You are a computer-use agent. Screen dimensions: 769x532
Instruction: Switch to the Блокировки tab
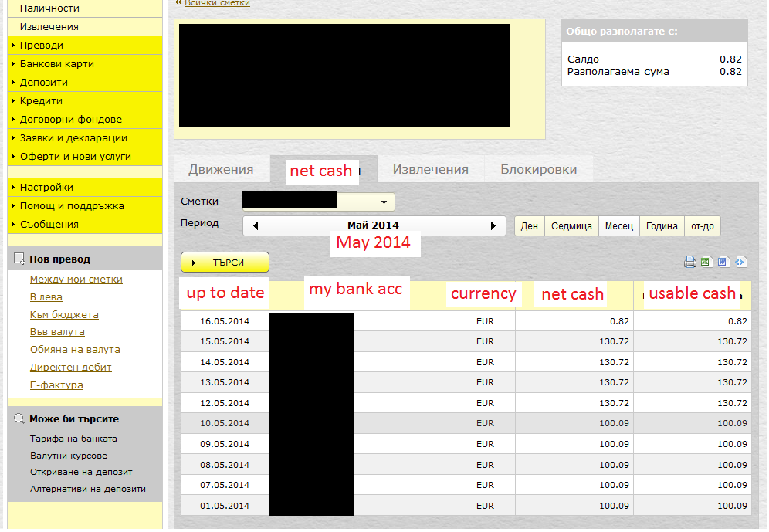tap(538, 170)
